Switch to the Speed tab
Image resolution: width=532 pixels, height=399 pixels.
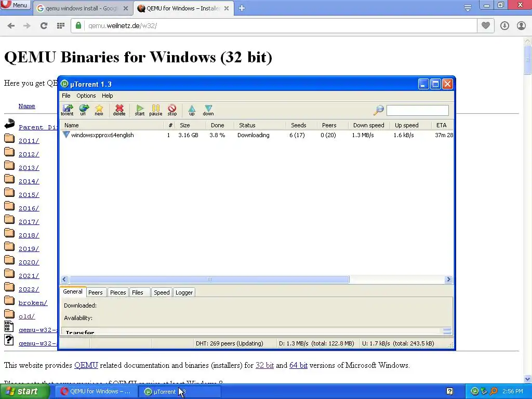click(x=162, y=292)
